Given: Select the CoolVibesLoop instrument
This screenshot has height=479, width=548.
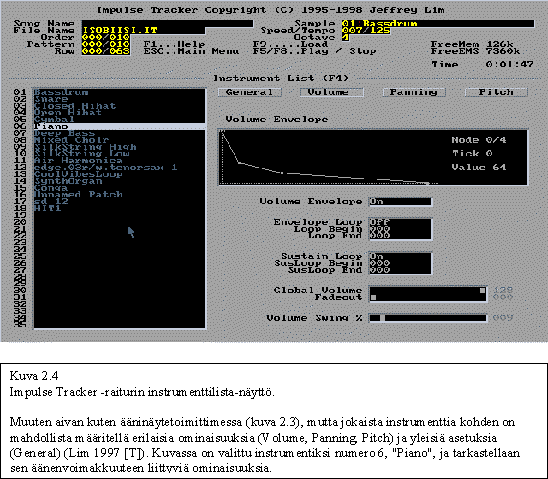Looking at the screenshot, I should pos(119,174).
